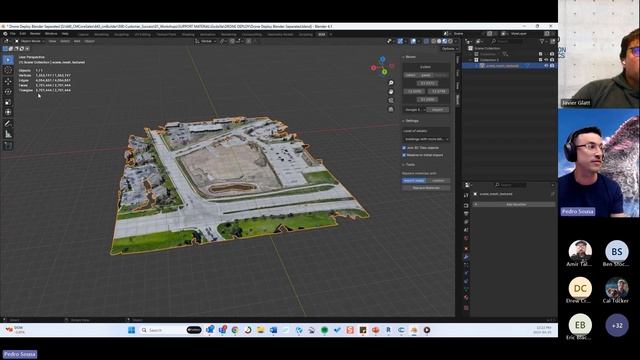The width and height of the screenshot is (640, 360).
Task: Toggle render camera for scene_mesh_textured
Action: pos(552,66)
